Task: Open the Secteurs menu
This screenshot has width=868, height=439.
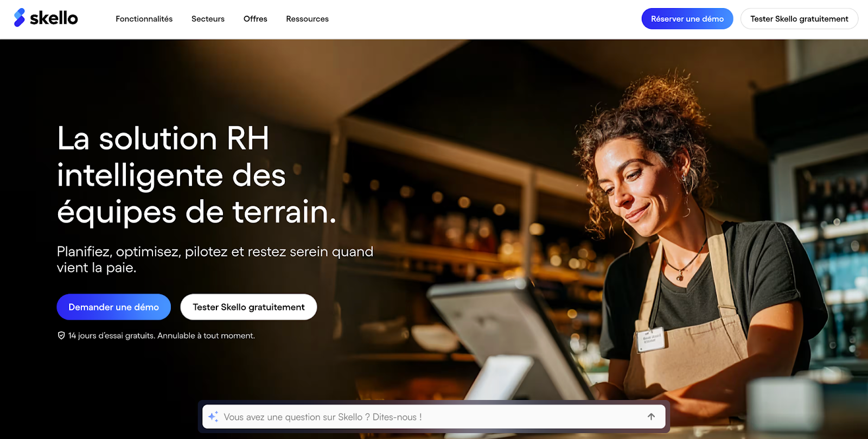Action: [x=208, y=19]
